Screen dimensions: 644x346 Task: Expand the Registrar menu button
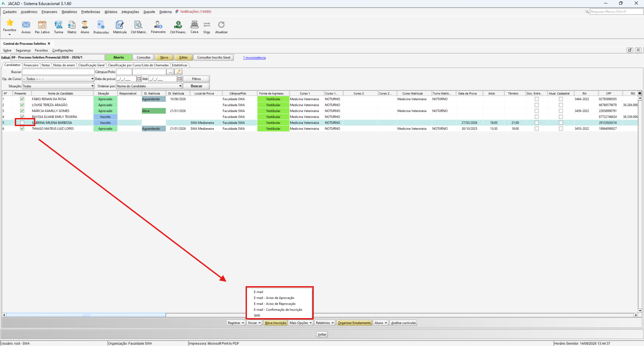point(236,323)
